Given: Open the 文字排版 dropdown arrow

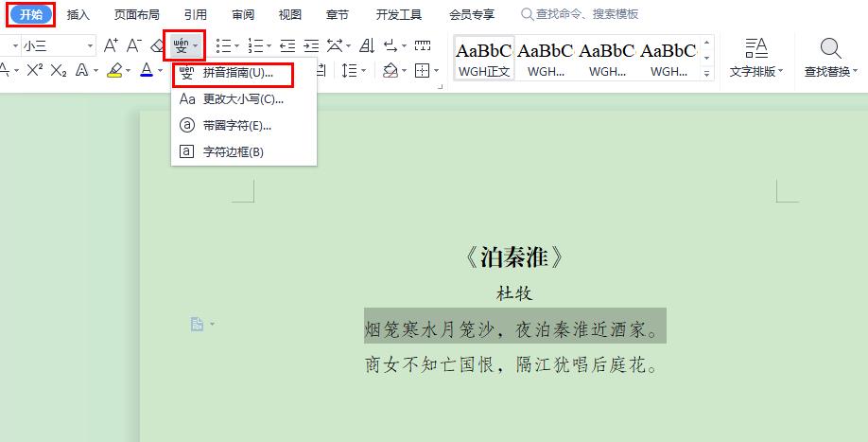Looking at the screenshot, I should coord(781,71).
